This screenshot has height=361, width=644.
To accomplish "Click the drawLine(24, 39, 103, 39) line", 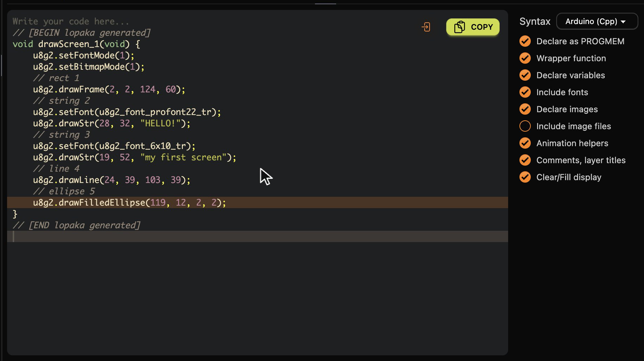I will pos(111,180).
